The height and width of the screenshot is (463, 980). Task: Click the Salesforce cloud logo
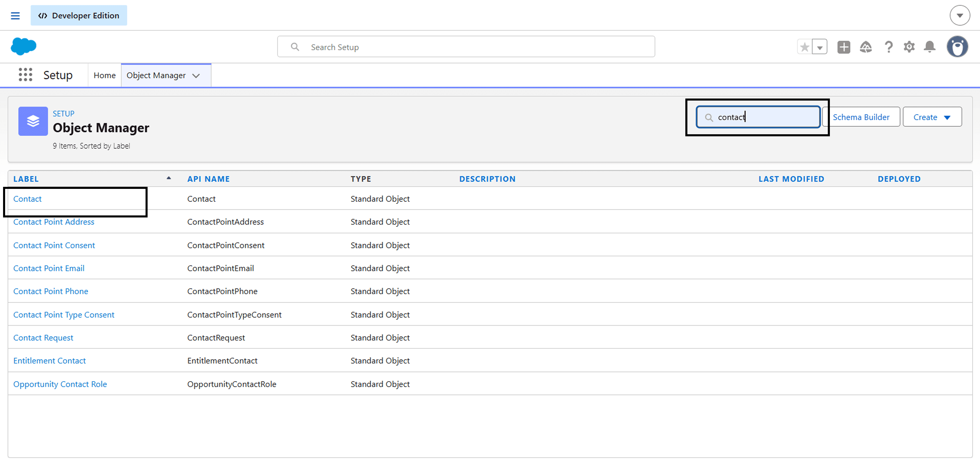pos(23,46)
